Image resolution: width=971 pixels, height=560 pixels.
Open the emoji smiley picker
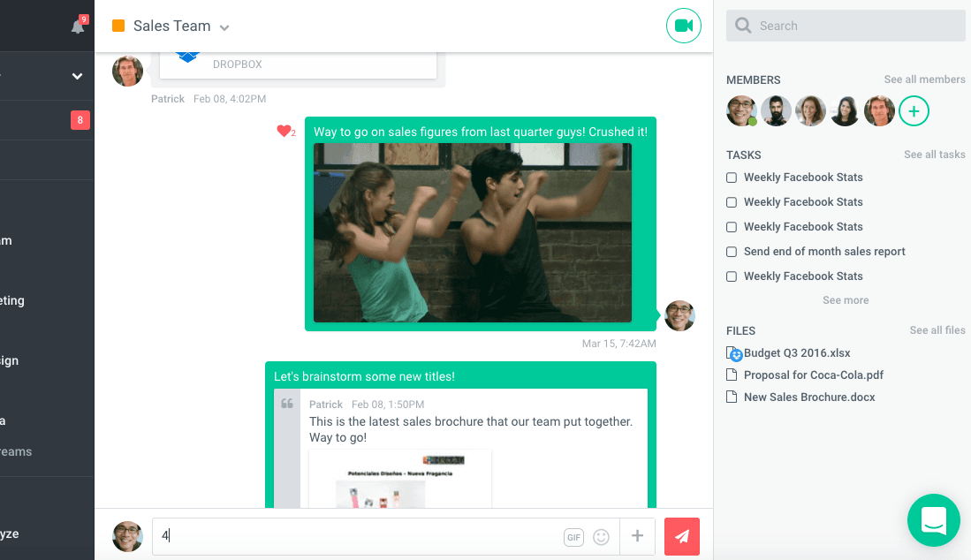tap(602, 537)
